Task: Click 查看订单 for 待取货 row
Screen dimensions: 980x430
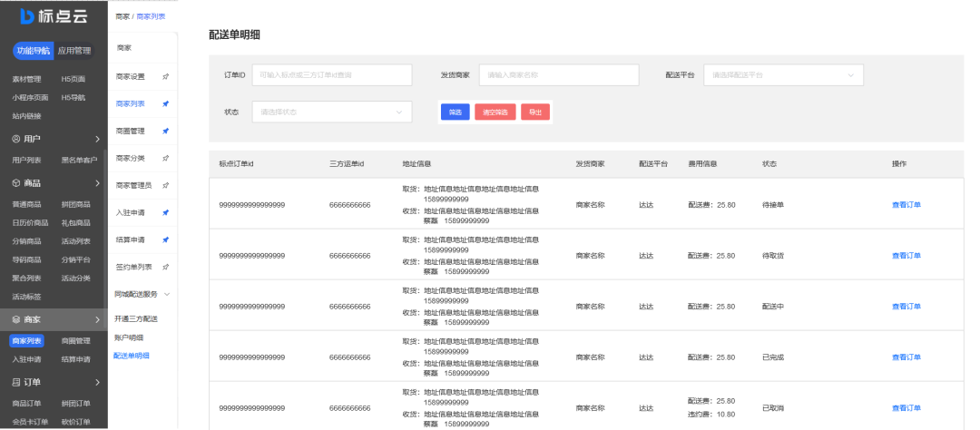Action: (906, 256)
